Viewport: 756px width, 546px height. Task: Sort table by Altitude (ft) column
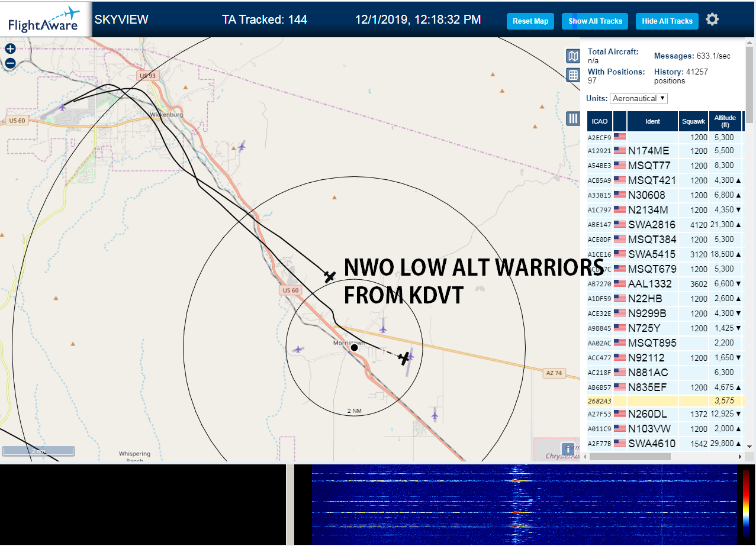pyautogui.click(x=725, y=121)
